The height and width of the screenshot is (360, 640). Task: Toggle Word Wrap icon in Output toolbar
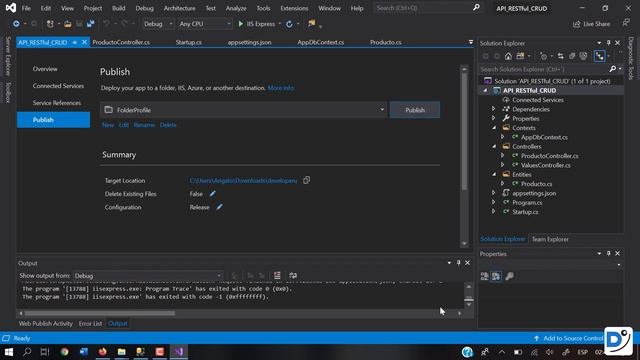click(293, 276)
